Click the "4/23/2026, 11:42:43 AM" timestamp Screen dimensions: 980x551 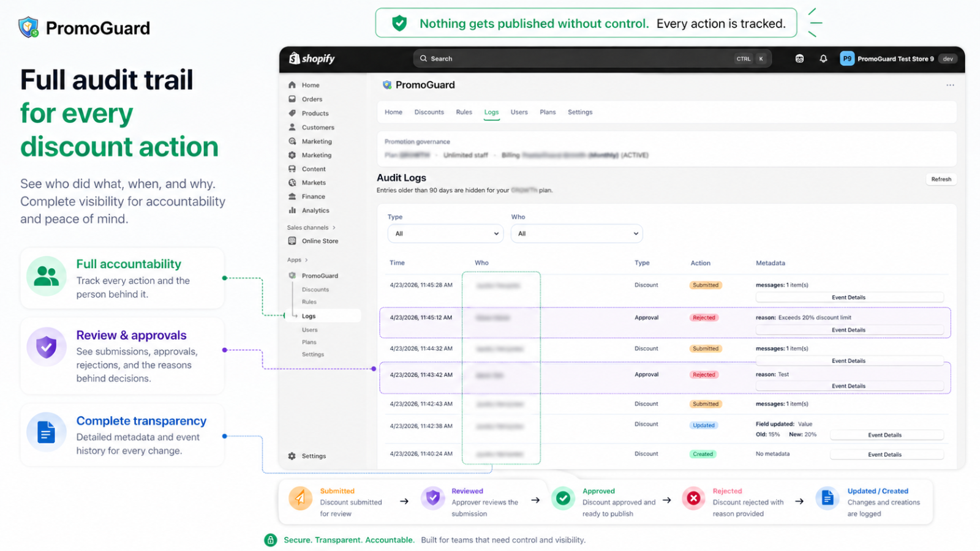click(x=421, y=404)
